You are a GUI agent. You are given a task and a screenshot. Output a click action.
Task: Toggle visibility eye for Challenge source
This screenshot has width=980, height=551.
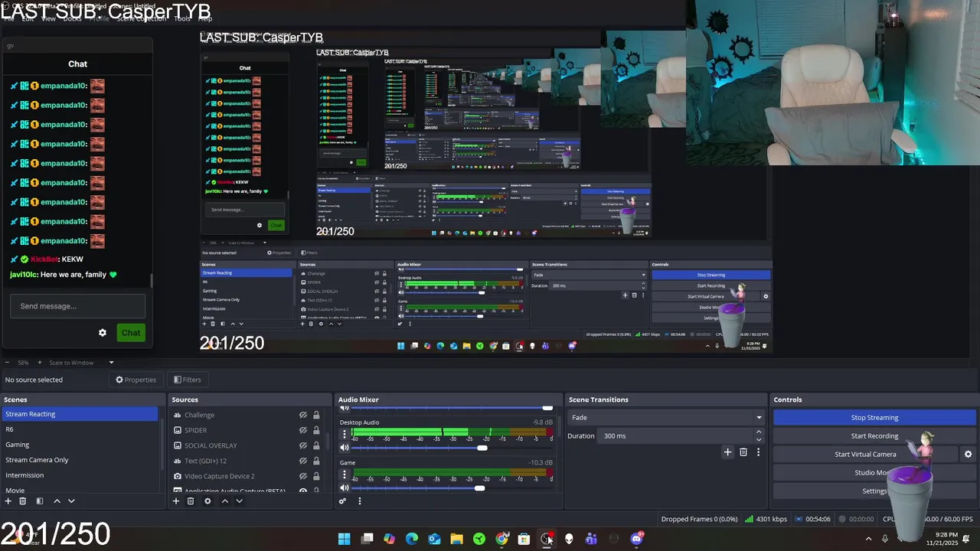303,415
